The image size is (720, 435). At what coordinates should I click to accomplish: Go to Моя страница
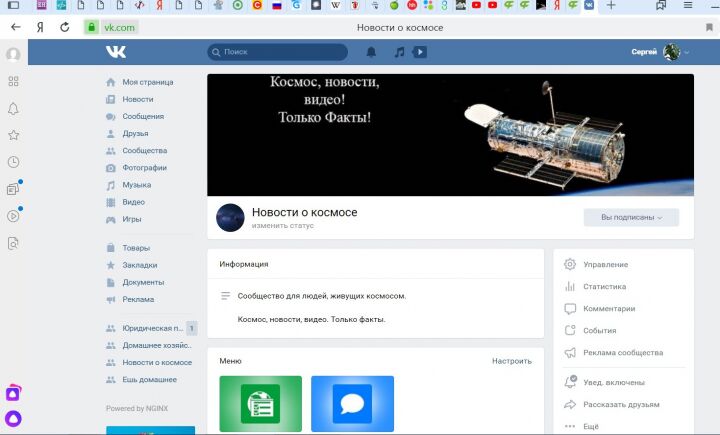click(147, 82)
